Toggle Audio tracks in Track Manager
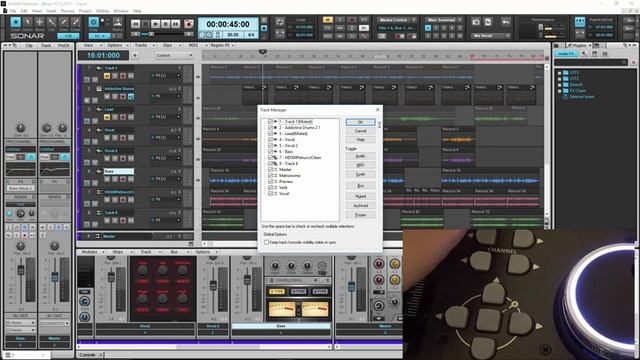Viewport: 640px width, 360px height. tap(360, 156)
